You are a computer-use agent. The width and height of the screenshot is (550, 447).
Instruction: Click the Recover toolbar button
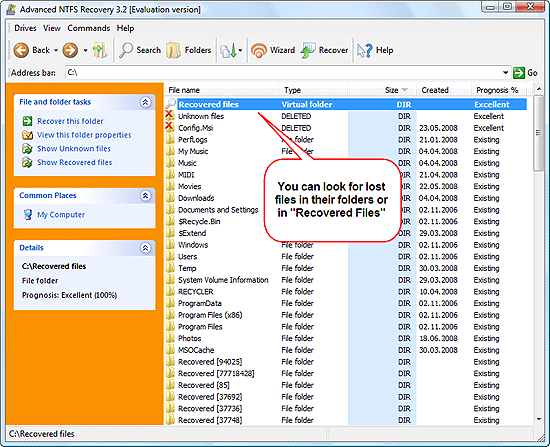(x=324, y=50)
